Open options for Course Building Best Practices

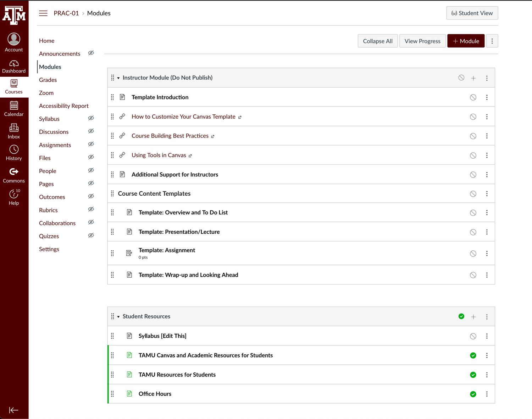[x=487, y=136]
